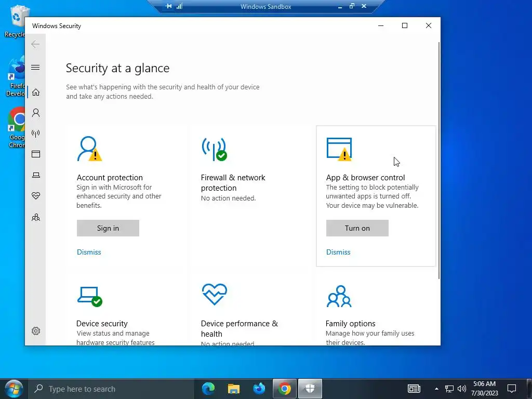Screen dimensions: 532x399
Task: Open Google Chrome from taskbar
Action: click(x=285, y=389)
